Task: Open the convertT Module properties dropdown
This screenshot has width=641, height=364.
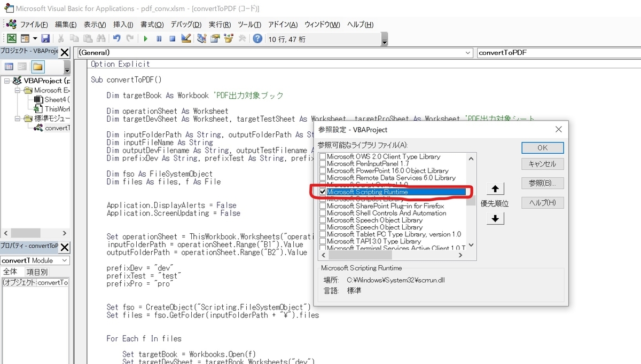Action: click(65, 260)
